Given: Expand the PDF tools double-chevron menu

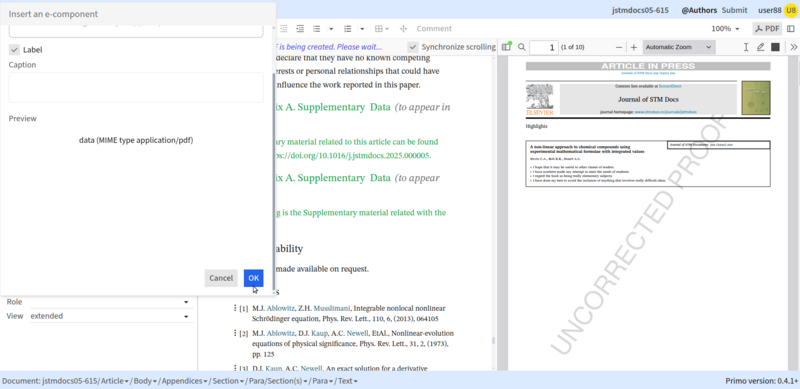Looking at the screenshot, I should coord(793,47).
